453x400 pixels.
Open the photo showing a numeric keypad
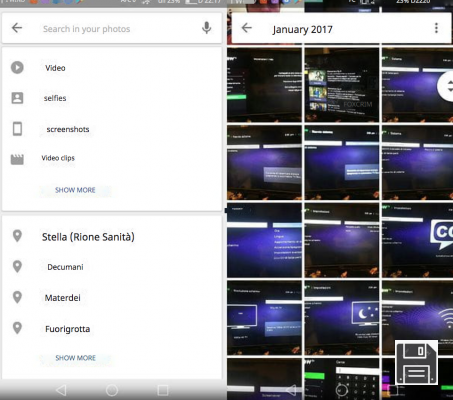pyautogui.click(x=342, y=379)
